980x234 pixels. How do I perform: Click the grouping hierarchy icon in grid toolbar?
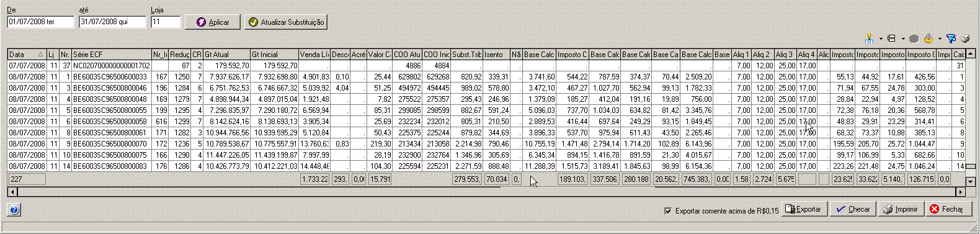click(x=869, y=38)
